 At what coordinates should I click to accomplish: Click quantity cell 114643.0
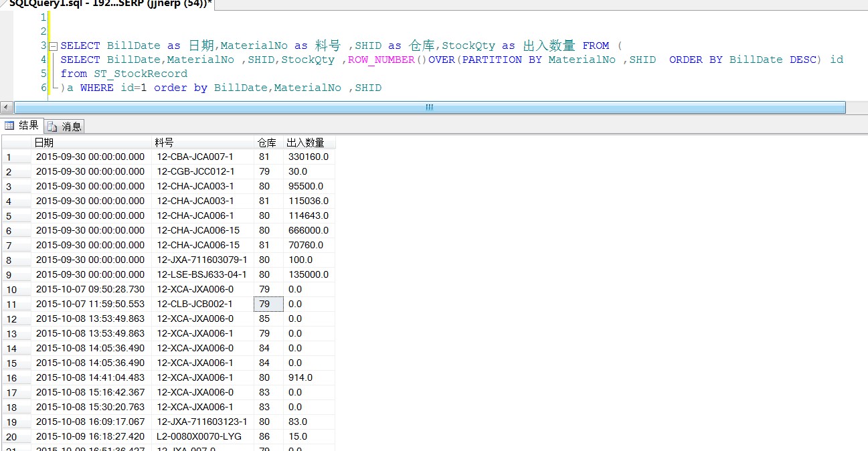click(309, 215)
